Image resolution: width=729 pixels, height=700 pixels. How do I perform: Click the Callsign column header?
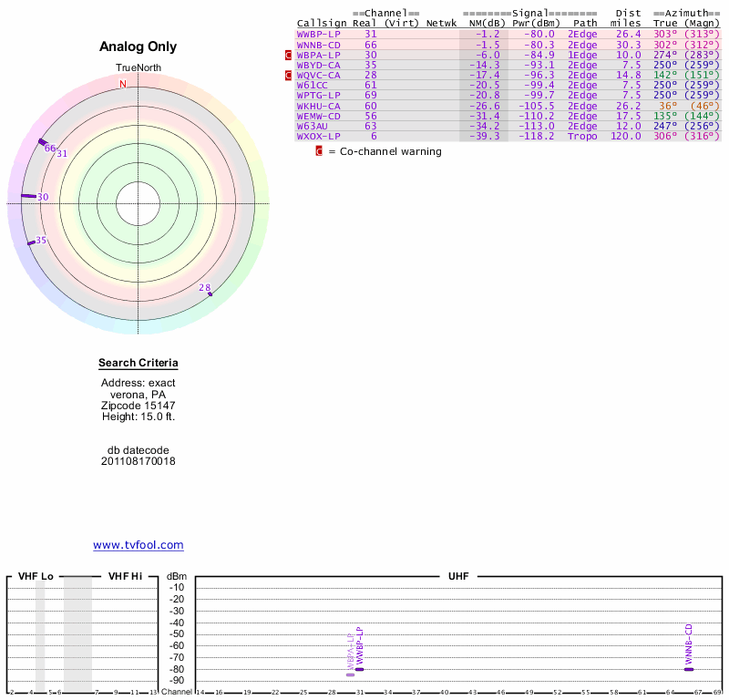(x=322, y=23)
